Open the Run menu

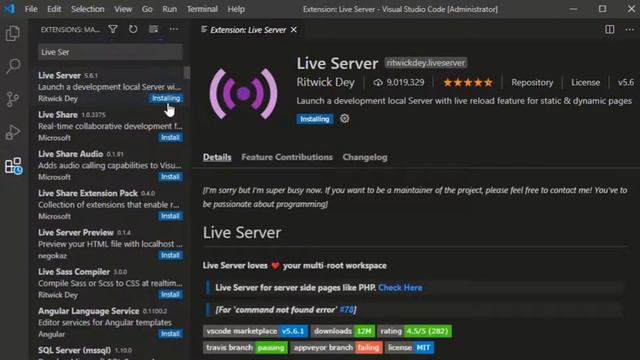tap(169, 9)
